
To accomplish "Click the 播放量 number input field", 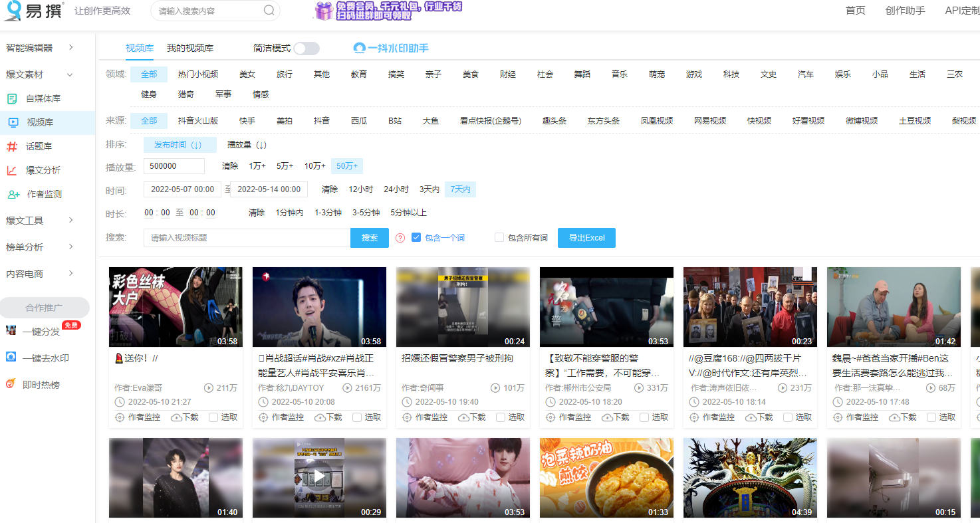I will 174,165.
